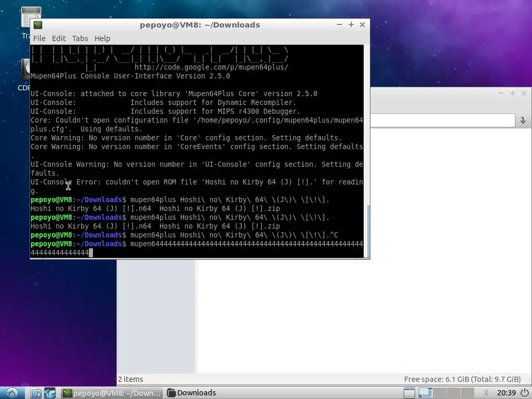
Task: Select the second workspace in the pager
Action: pyautogui.click(x=440, y=393)
